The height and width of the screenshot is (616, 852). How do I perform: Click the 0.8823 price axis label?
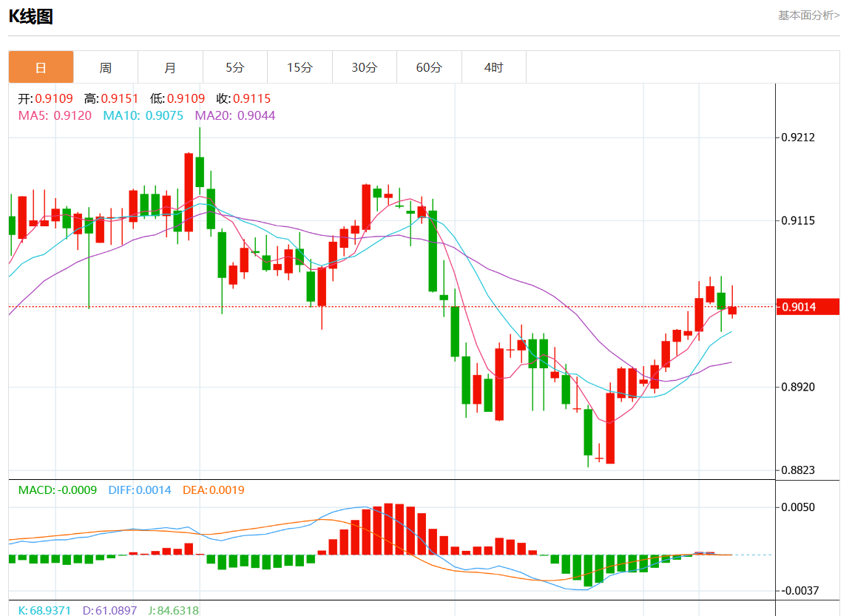(798, 470)
